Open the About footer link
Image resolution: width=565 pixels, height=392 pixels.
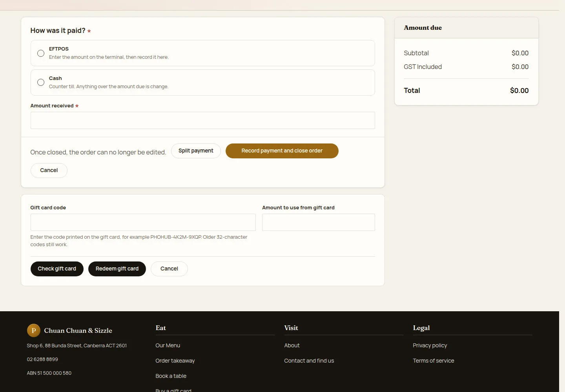pos(292,345)
